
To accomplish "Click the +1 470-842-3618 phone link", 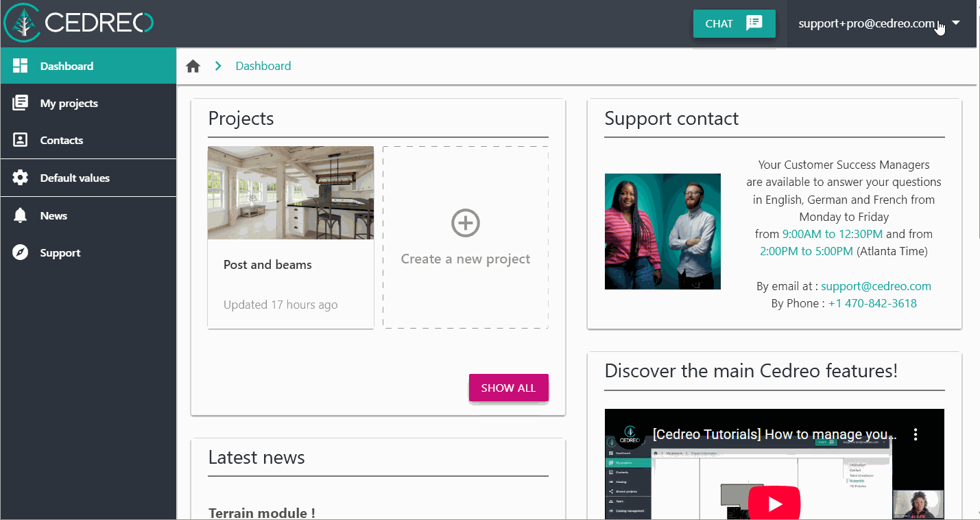I will pos(872,303).
